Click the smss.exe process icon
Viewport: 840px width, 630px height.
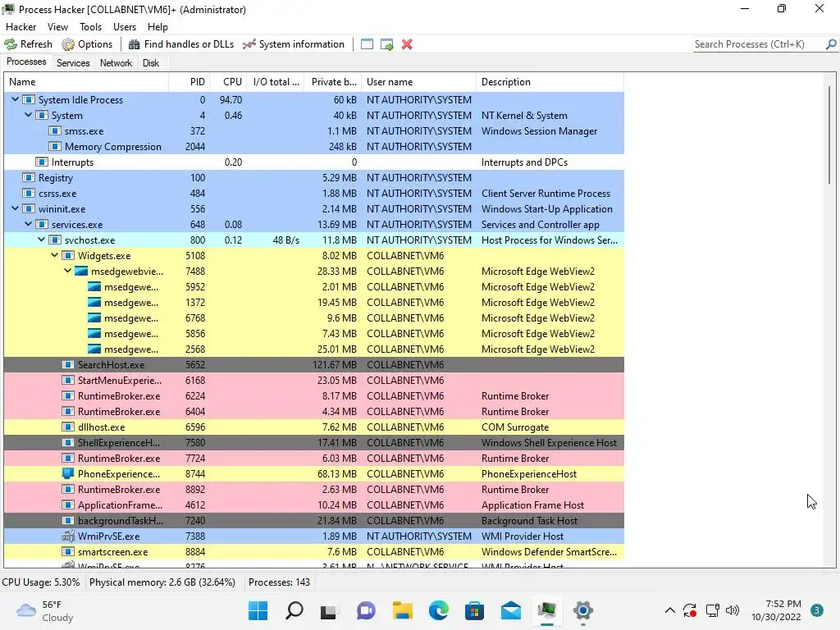point(55,131)
